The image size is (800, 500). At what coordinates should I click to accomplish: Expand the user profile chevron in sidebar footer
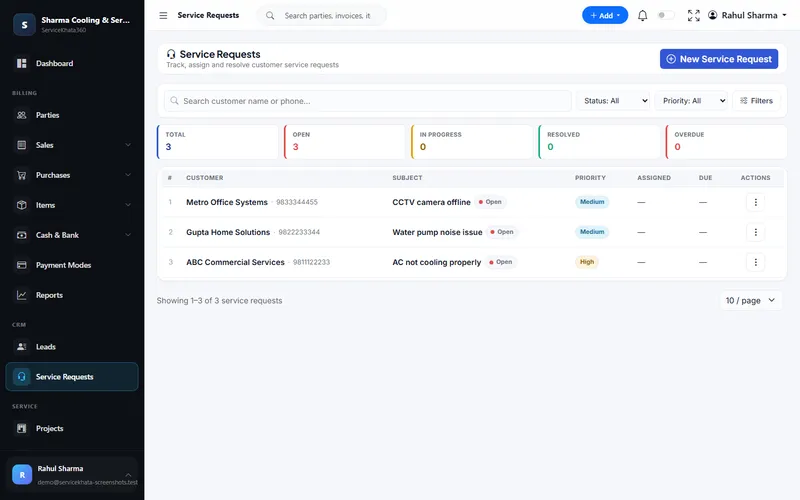[128, 474]
